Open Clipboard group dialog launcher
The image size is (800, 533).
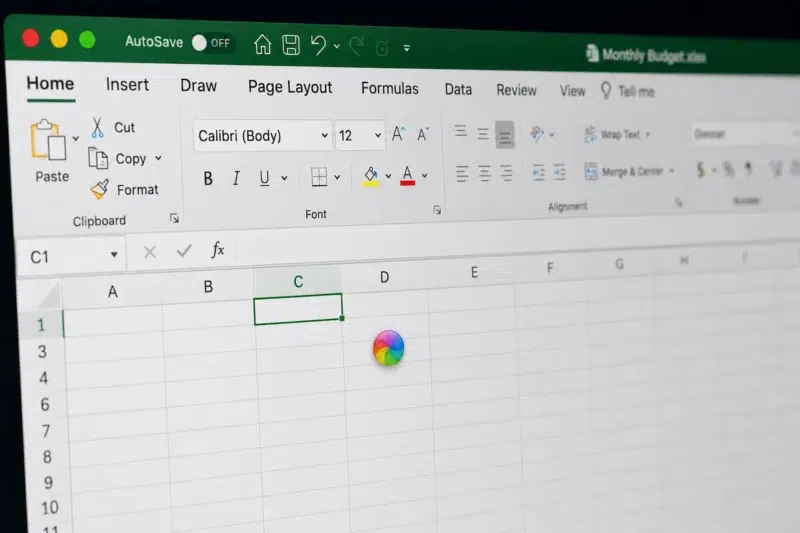(x=174, y=218)
